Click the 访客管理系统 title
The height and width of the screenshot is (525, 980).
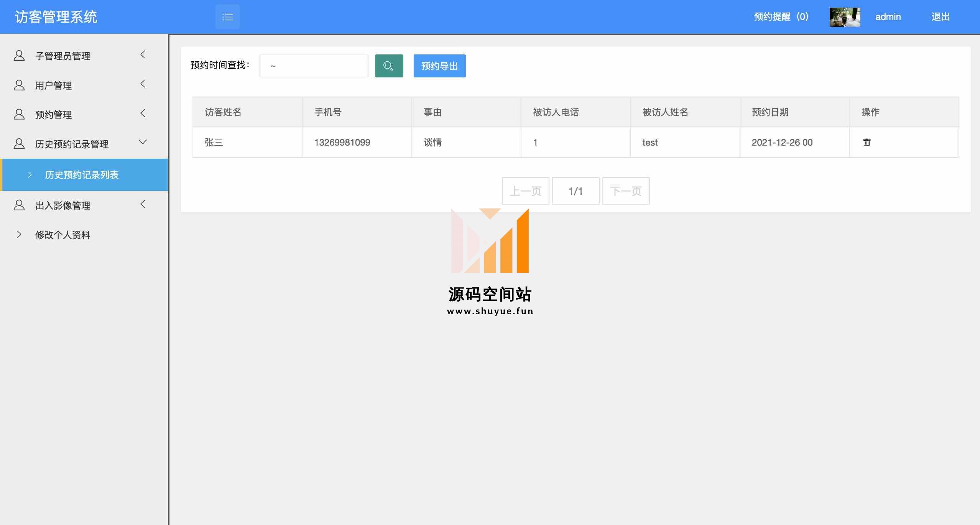click(56, 17)
